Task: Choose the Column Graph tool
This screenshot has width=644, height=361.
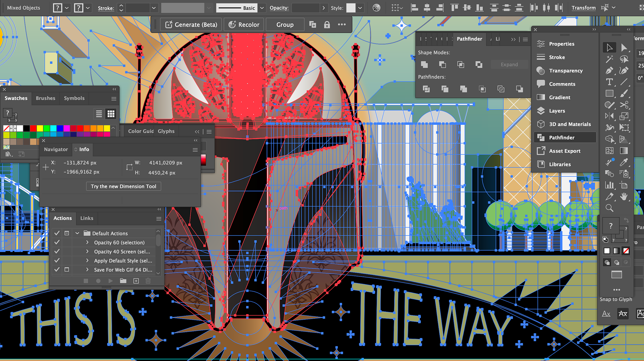Action: click(609, 185)
